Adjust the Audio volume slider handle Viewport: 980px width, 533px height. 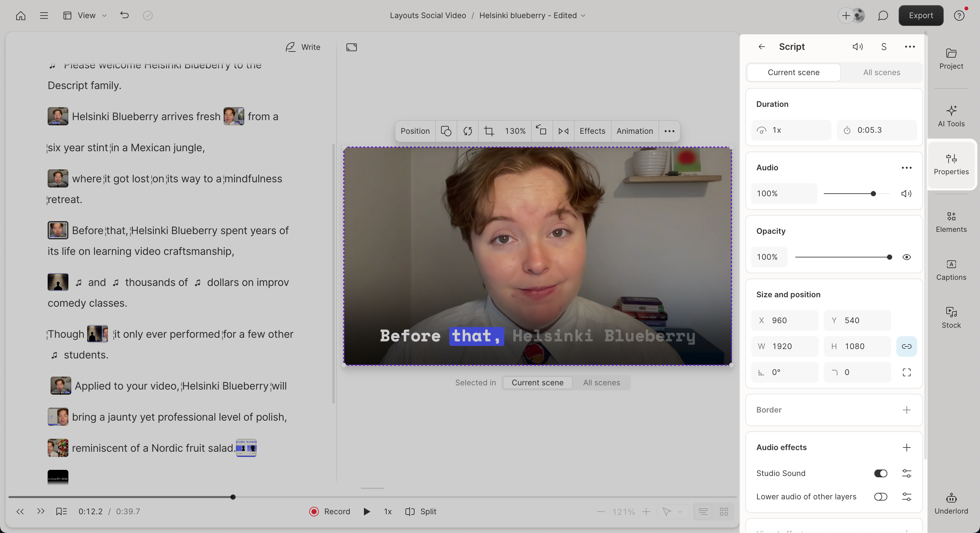[873, 194]
